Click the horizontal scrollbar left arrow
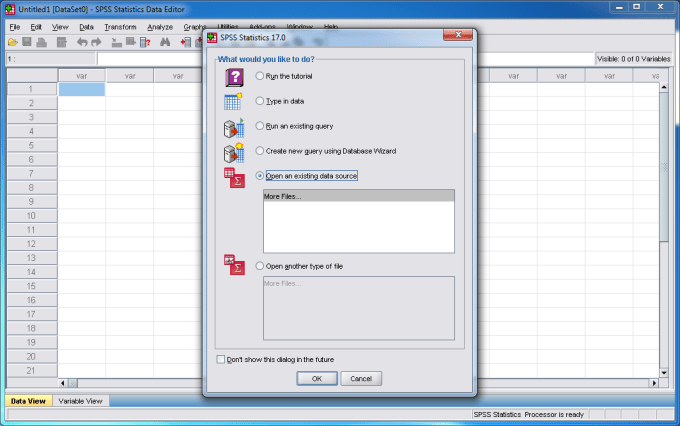680x426 pixels. tap(63, 383)
